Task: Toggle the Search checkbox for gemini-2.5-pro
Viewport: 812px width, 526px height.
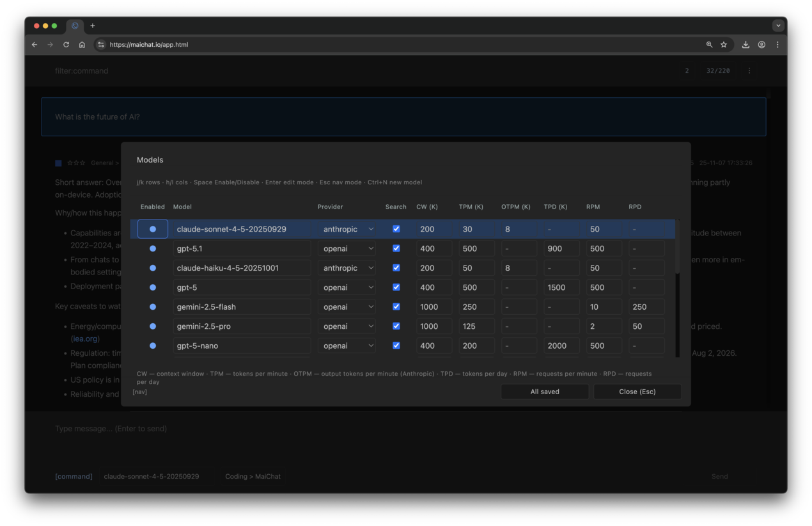Action: point(396,326)
